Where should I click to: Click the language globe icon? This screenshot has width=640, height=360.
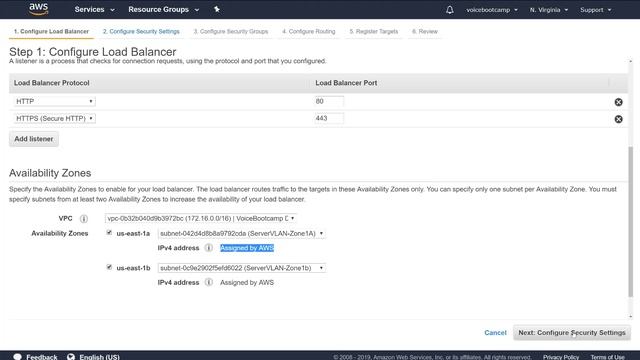click(x=71, y=357)
